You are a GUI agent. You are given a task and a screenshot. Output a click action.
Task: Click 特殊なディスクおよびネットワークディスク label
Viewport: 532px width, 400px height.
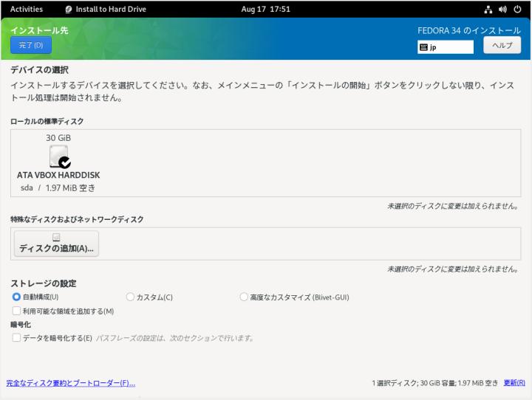point(77,219)
